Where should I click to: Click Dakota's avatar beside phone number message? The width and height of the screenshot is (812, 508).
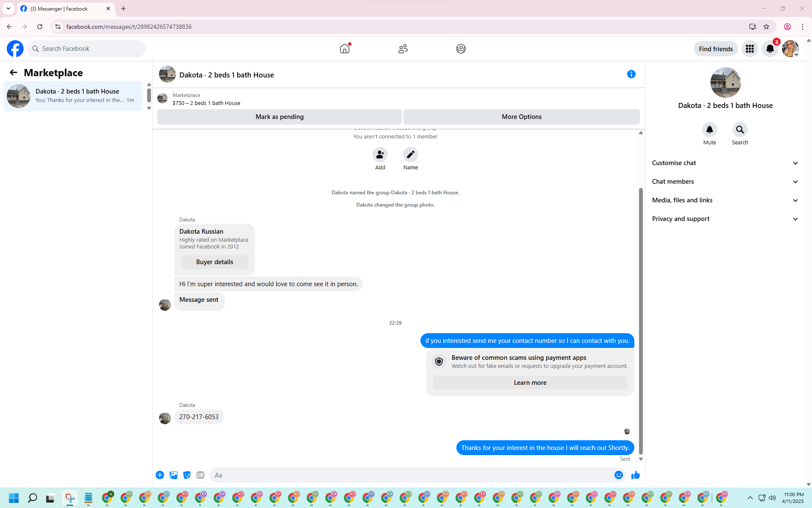(165, 418)
